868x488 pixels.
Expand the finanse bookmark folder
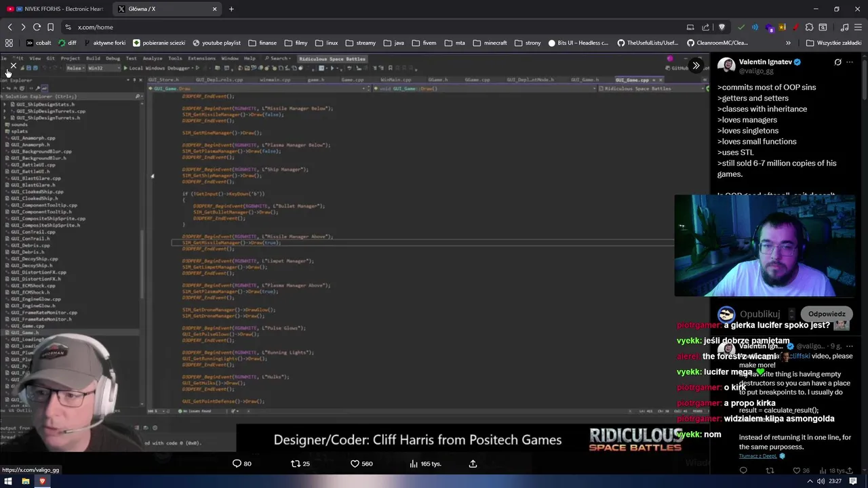(263, 43)
